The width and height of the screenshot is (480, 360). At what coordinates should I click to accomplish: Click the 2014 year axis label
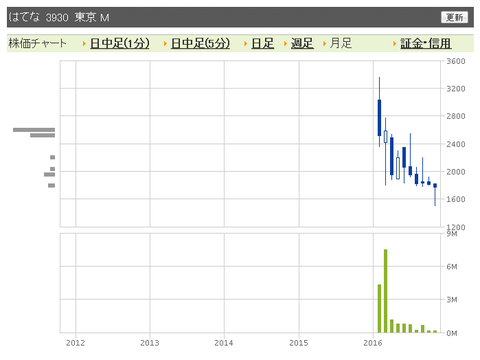pyautogui.click(x=224, y=343)
